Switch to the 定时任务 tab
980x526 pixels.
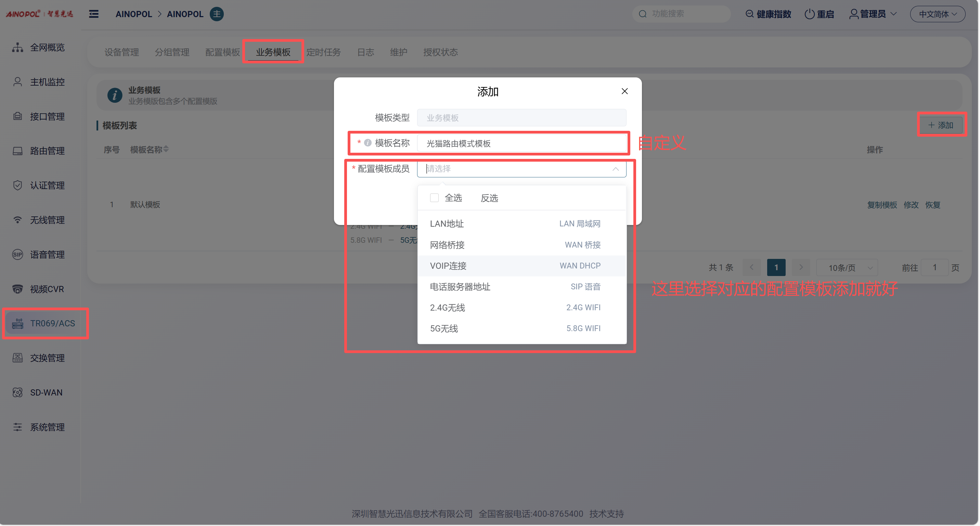323,52
